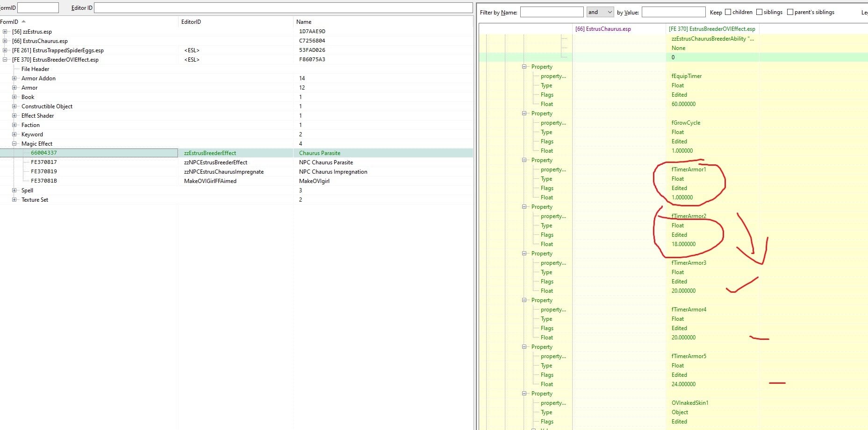Click MakeOVIGirlFFAimed editor ID
The width and height of the screenshot is (868, 430).
[x=210, y=181]
